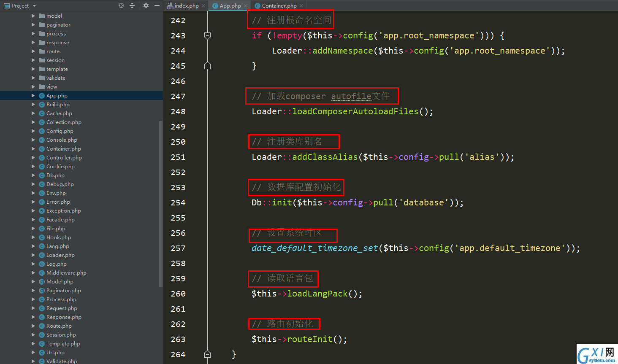Click addClassAlias method call

325,157
